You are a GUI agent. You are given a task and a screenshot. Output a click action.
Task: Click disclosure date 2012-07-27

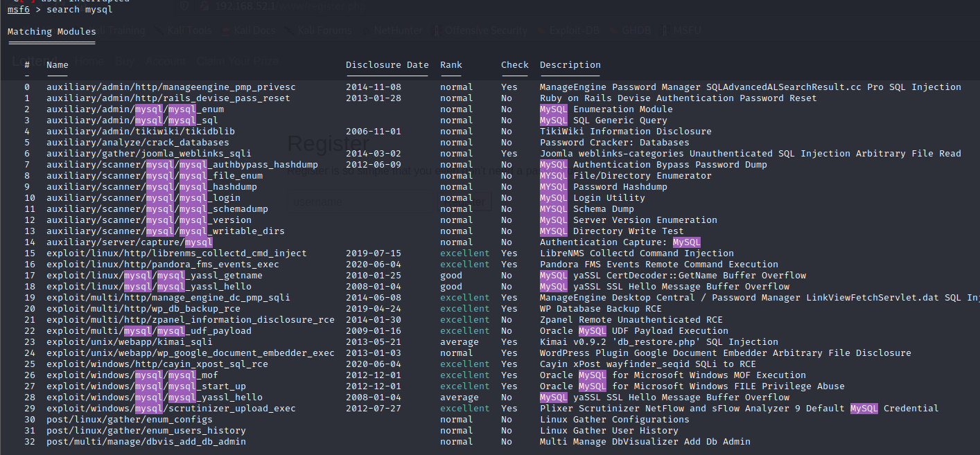[x=374, y=409]
